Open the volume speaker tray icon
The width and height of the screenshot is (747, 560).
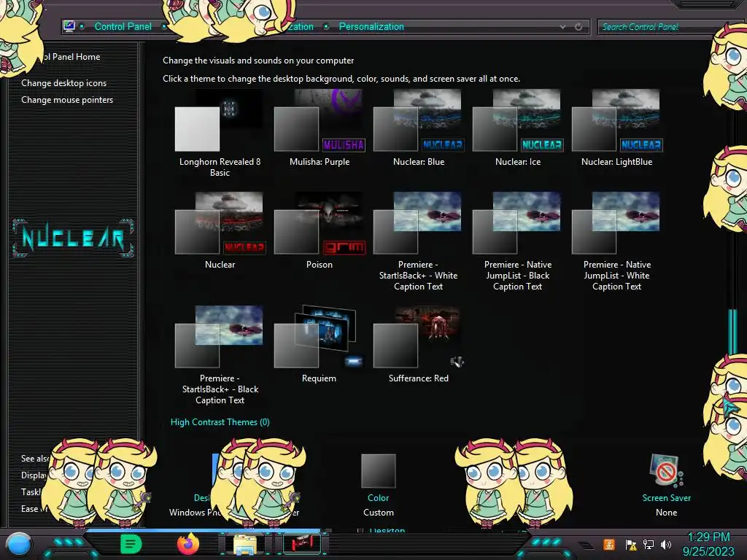pos(666,544)
